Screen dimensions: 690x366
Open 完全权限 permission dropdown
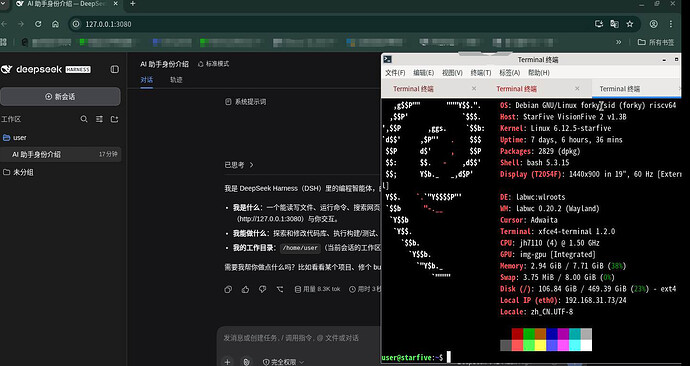pos(283,362)
